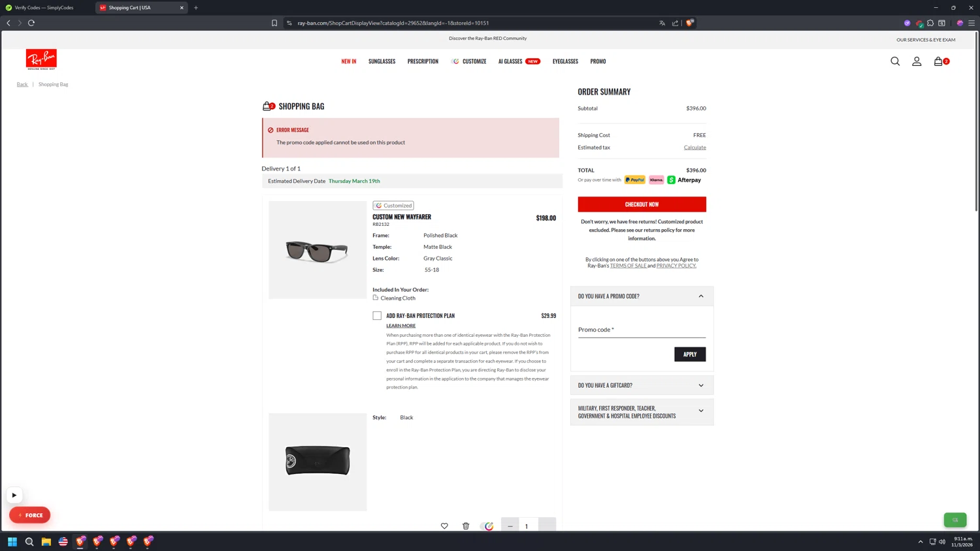
Task: Open Discover the Ray-Ban RED Community banner
Action: click(x=487, y=39)
